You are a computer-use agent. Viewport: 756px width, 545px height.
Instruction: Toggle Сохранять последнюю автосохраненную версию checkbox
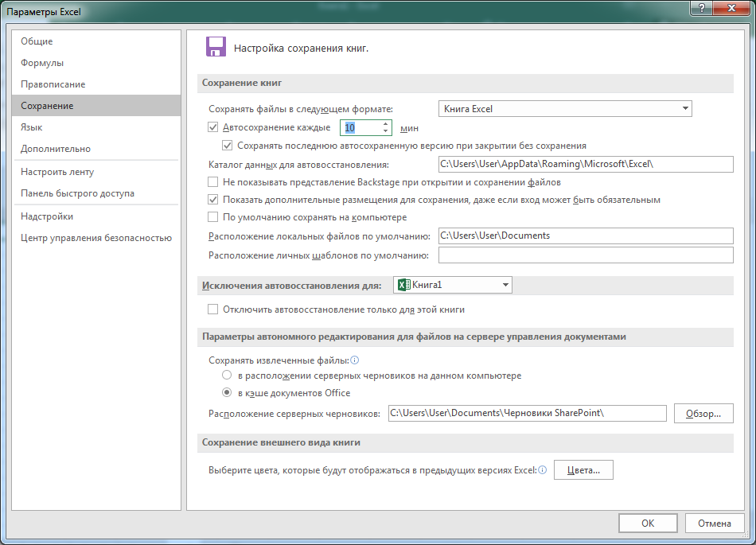[x=227, y=145]
